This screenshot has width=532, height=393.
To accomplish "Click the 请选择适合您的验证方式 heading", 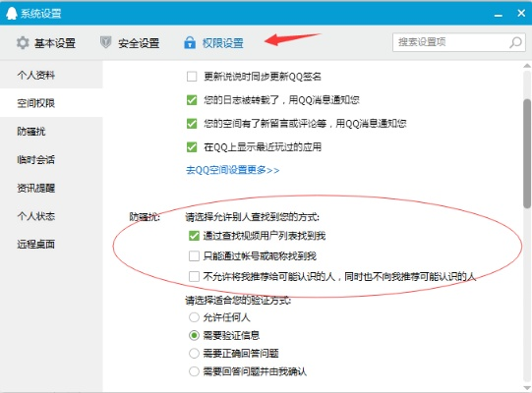I will coord(238,300).
